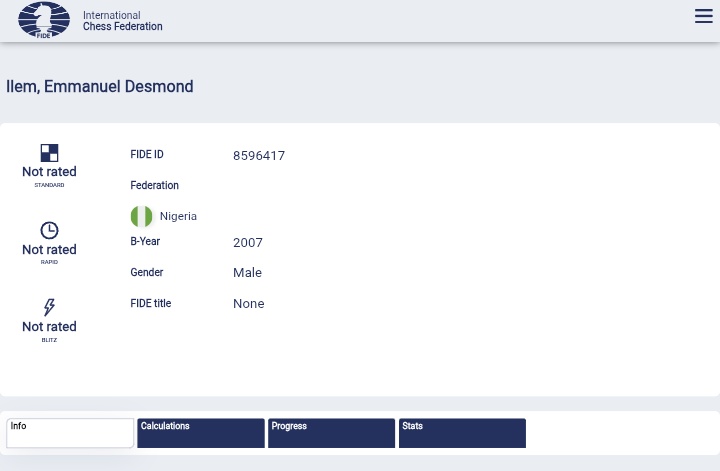
Task: Click the Nigeria federation label
Action: point(178,216)
